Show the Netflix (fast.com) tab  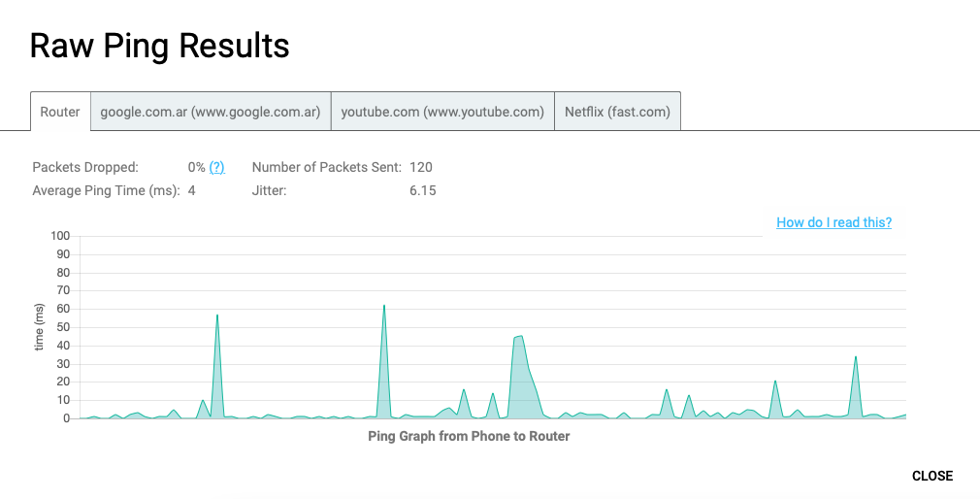tap(617, 112)
